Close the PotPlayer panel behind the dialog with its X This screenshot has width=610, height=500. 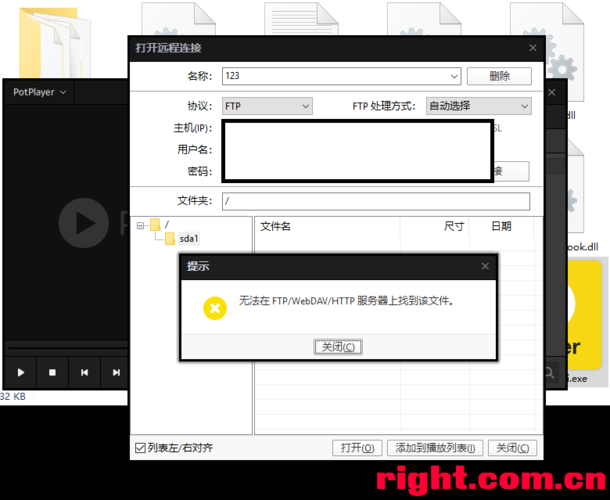pos(552,93)
